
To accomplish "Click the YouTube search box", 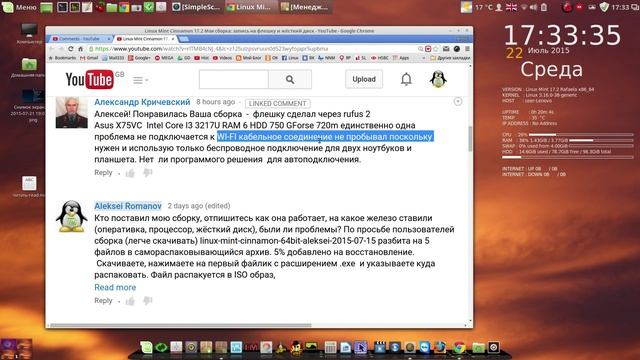I will [x=233, y=79].
